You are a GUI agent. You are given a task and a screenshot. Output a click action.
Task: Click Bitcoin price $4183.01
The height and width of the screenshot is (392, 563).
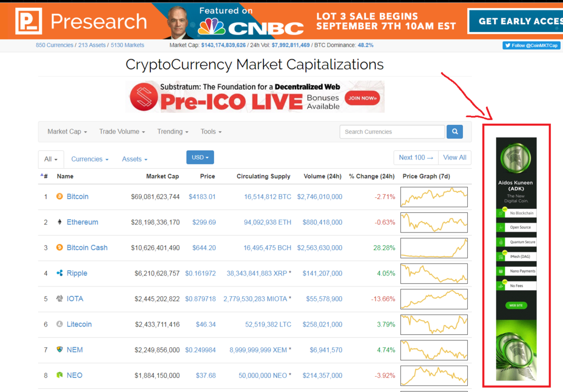point(202,197)
